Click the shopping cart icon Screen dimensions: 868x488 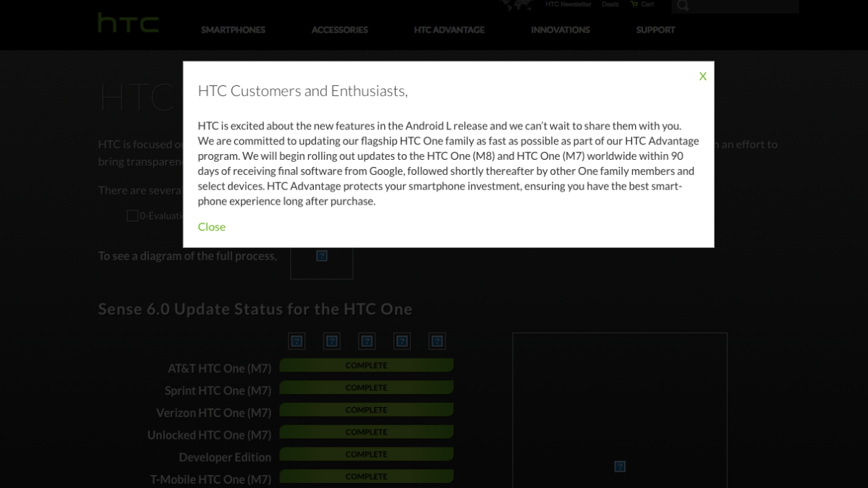634,4
